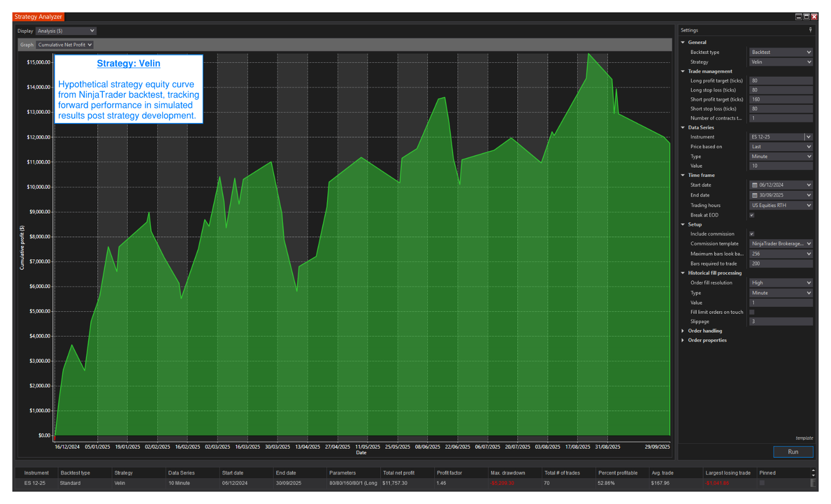Click the results grid vertical scrollbar
Image resolution: width=831 pixels, height=504 pixels.
[x=813, y=478]
